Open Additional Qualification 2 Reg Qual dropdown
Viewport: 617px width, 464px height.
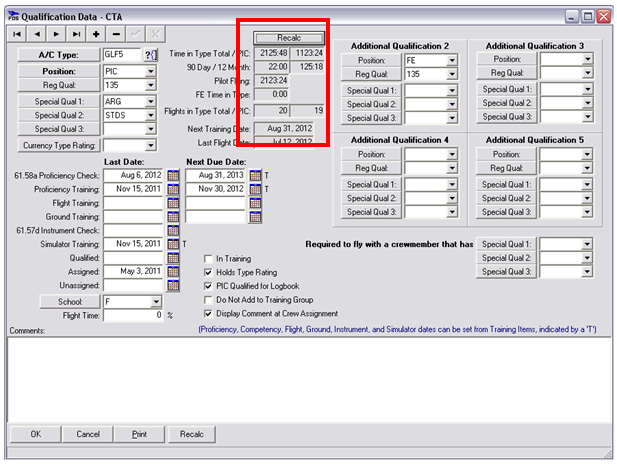click(452, 74)
